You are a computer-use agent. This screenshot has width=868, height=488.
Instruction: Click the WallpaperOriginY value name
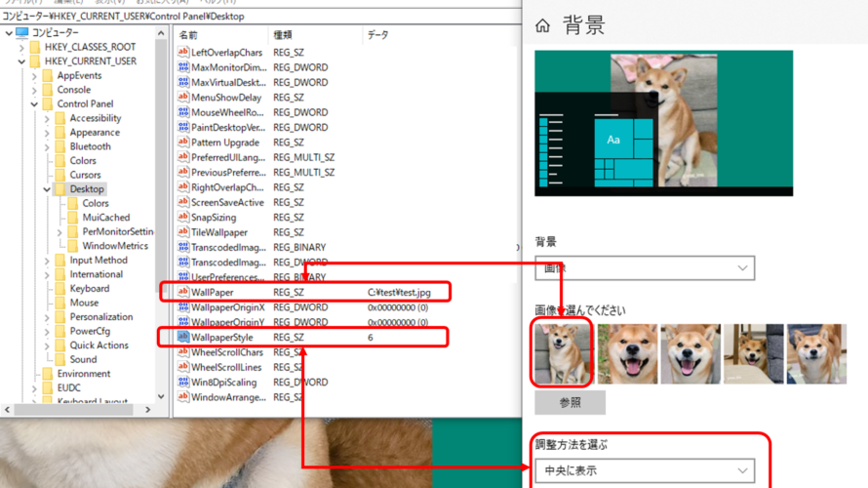click(x=228, y=322)
